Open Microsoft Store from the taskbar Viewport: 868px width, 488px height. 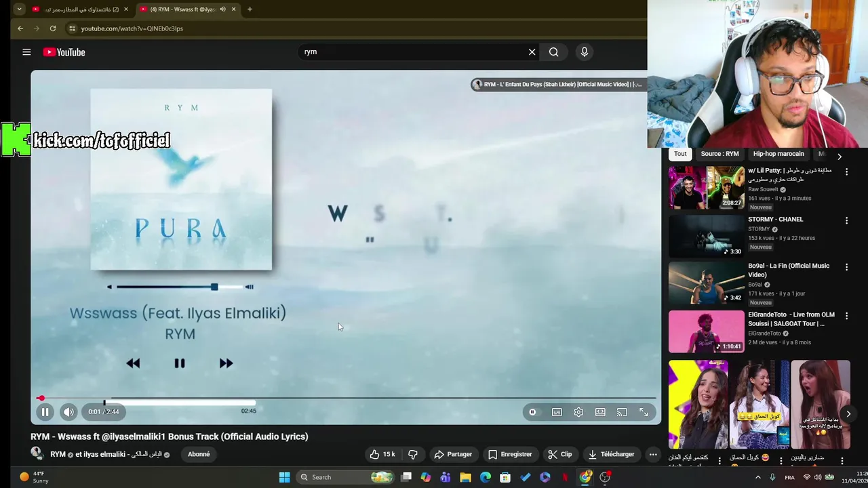[x=505, y=477]
